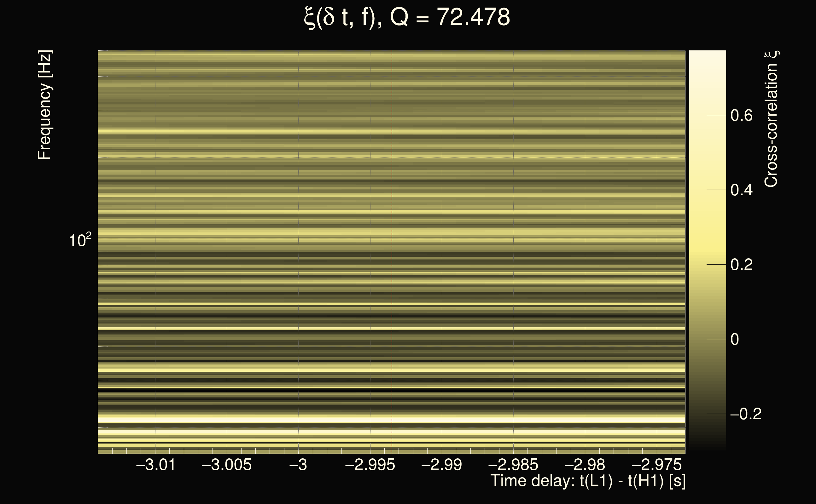This screenshot has width=816, height=504.
Task: Click the –2.99 time delay tick label
Action: pos(442,465)
